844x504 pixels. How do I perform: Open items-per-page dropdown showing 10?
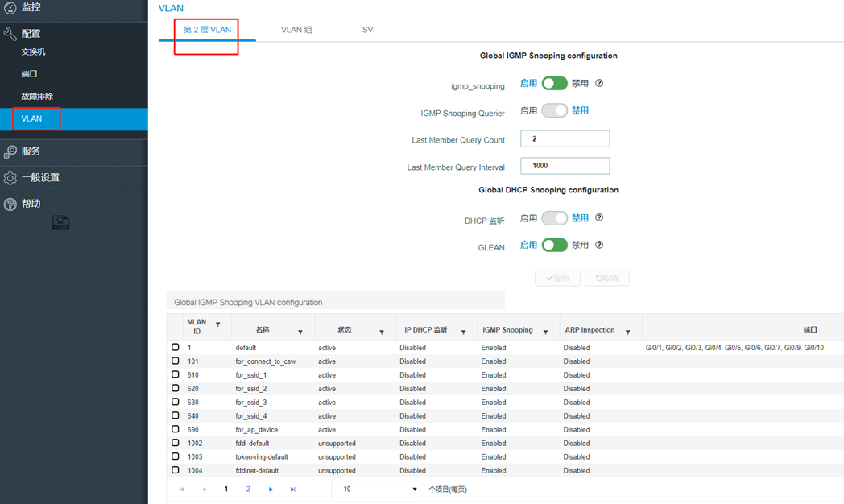(x=376, y=490)
